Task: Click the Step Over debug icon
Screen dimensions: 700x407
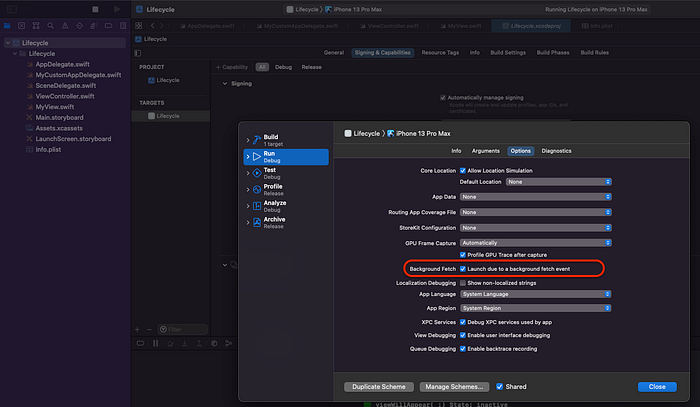Action: [x=170, y=343]
